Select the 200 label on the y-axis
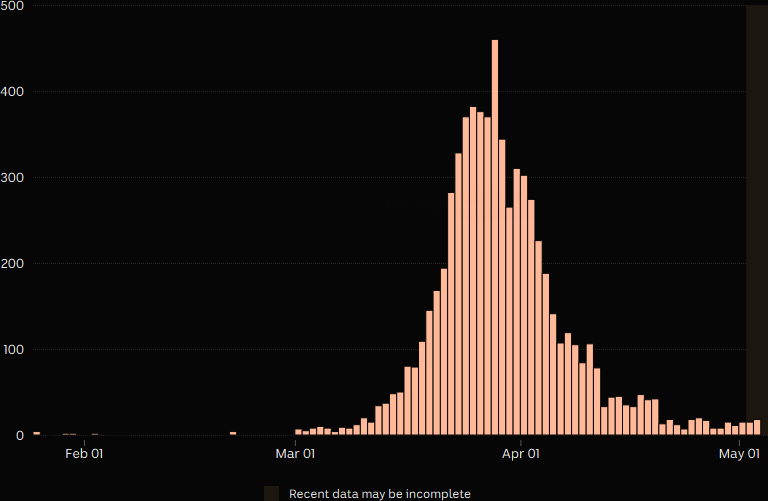The height and width of the screenshot is (501, 768). 14,264
